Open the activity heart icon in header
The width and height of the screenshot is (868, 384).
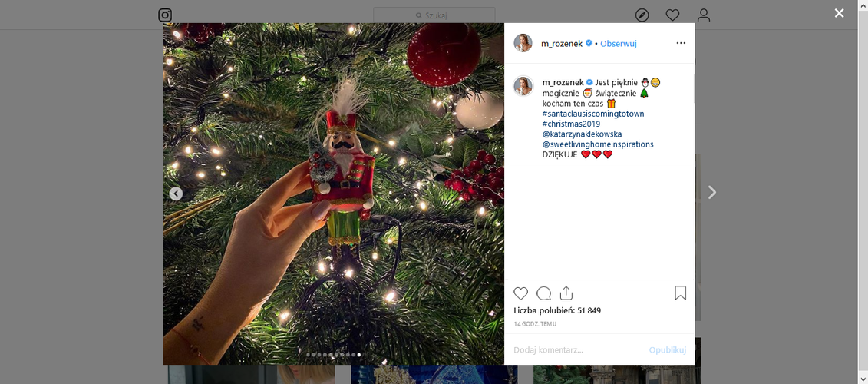672,15
